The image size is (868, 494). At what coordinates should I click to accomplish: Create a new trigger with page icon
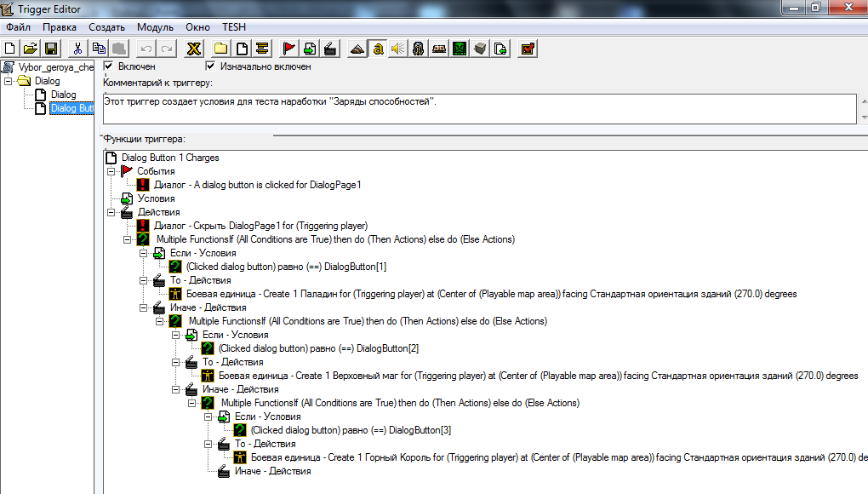tap(242, 49)
